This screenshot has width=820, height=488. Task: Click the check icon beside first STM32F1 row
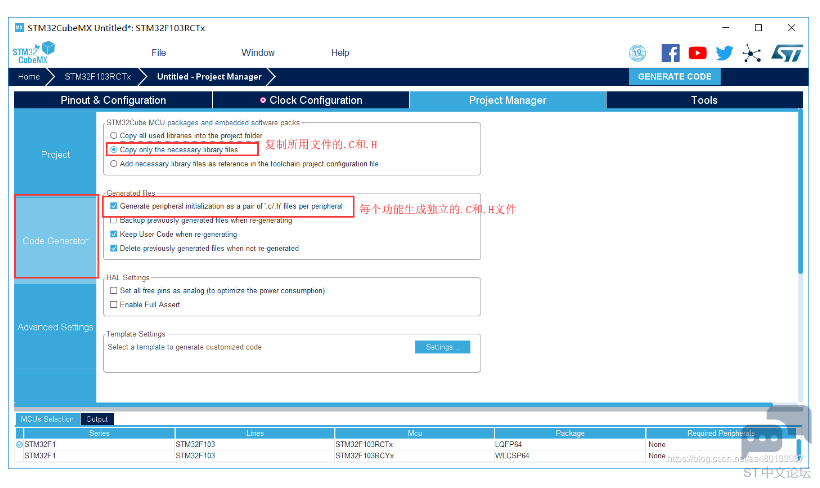click(19, 445)
